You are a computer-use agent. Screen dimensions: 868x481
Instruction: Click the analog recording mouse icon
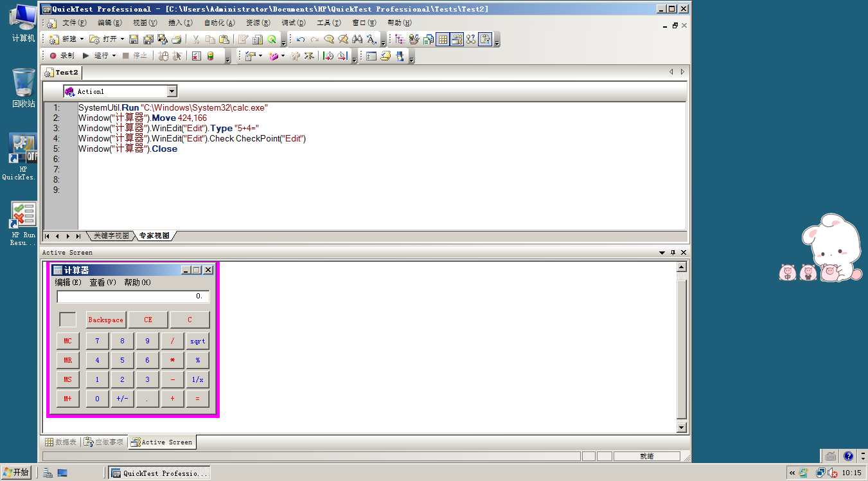coord(163,56)
